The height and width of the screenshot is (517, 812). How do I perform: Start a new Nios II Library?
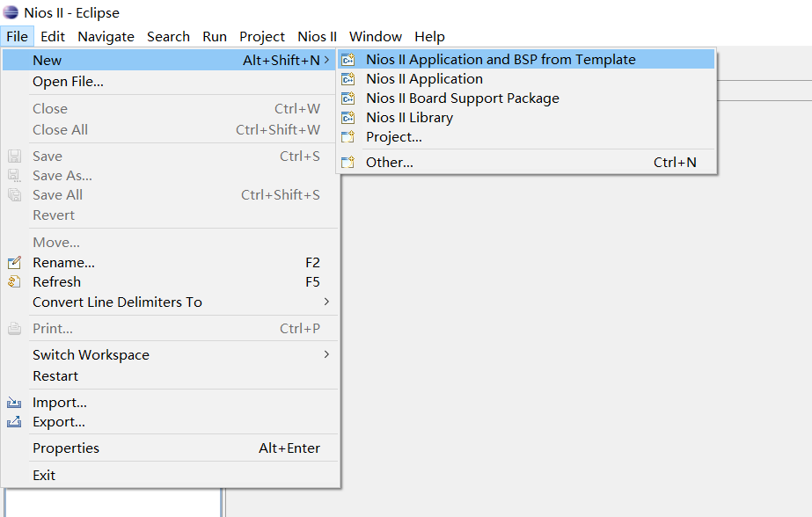click(x=410, y=117)
